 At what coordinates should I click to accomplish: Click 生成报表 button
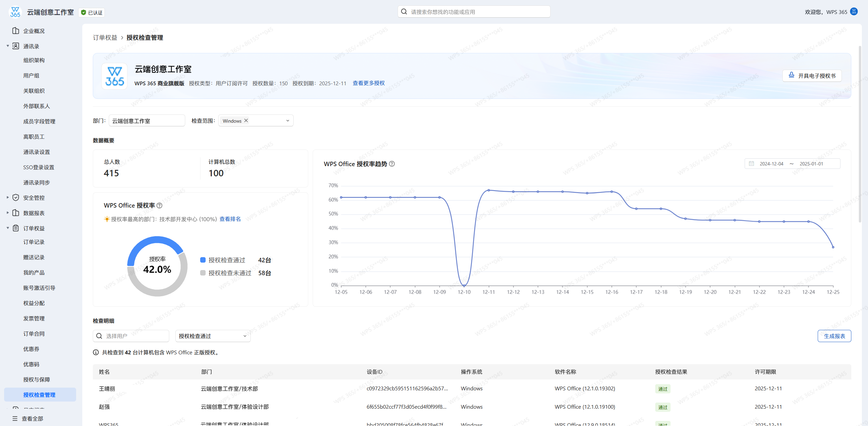tap(834, 336)
